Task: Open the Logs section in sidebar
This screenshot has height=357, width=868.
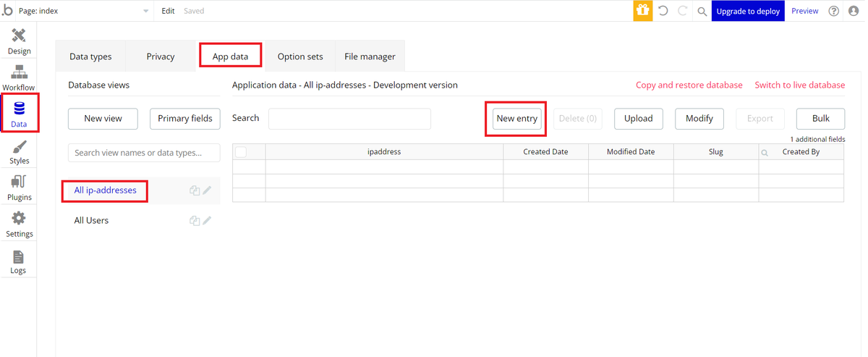Action: click(19, 261)
